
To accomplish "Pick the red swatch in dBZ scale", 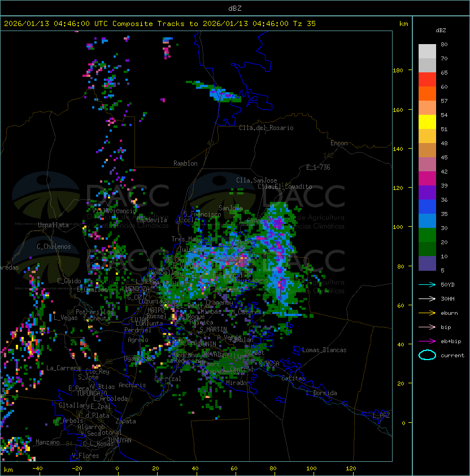I will click(x=427, y=80).
